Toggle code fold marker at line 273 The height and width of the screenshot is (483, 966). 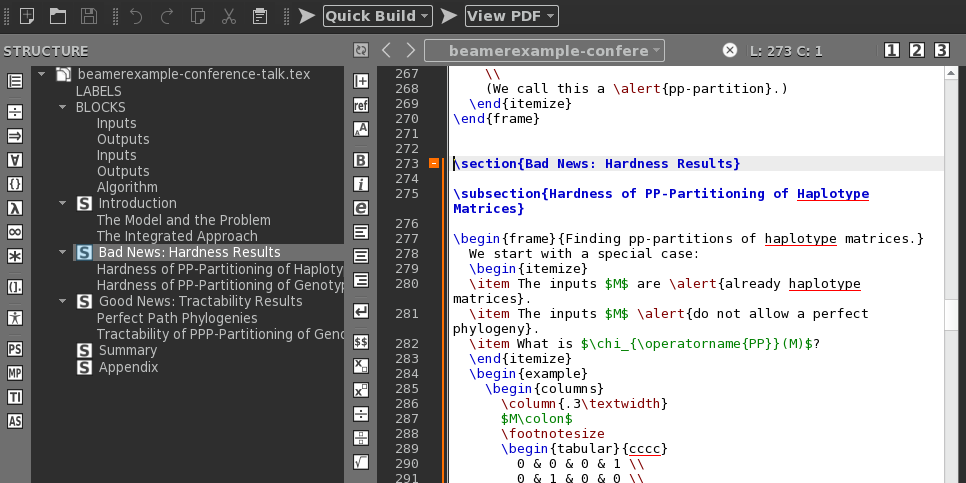click(x=434, y=163)
